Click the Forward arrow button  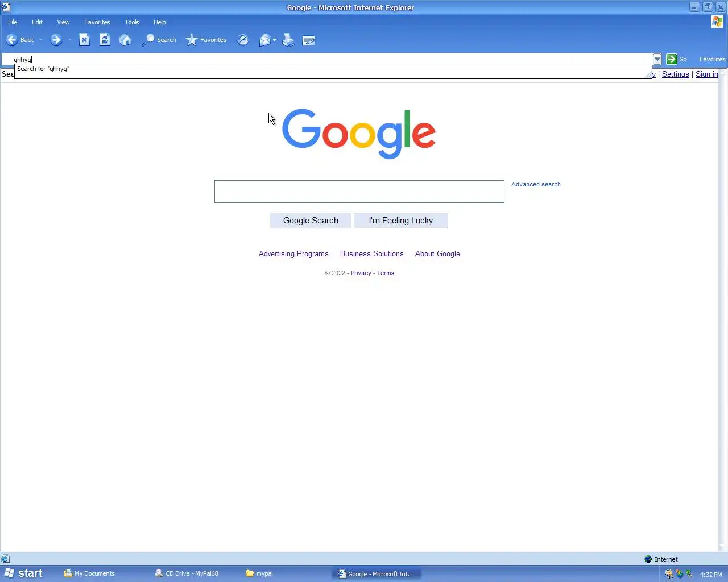tap(56, 40)
